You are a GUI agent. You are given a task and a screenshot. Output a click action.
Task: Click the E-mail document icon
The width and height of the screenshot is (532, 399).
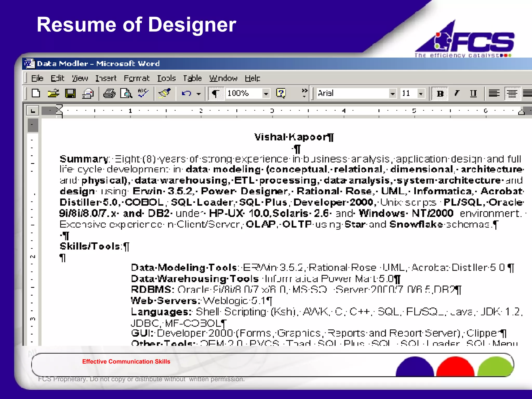tap(88, 94)
